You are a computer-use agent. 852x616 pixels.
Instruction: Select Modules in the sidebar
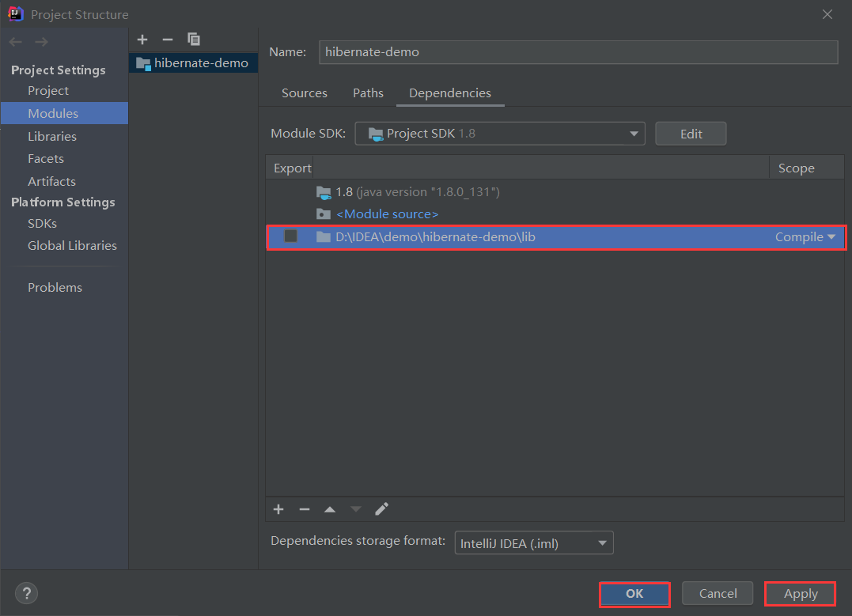coord(65,114)
